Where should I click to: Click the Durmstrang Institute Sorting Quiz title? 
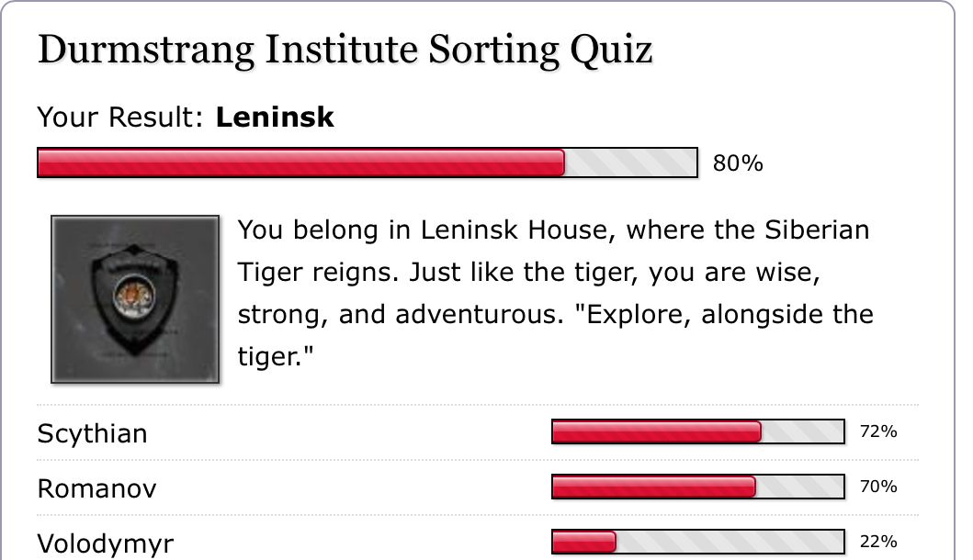point(345,50)
